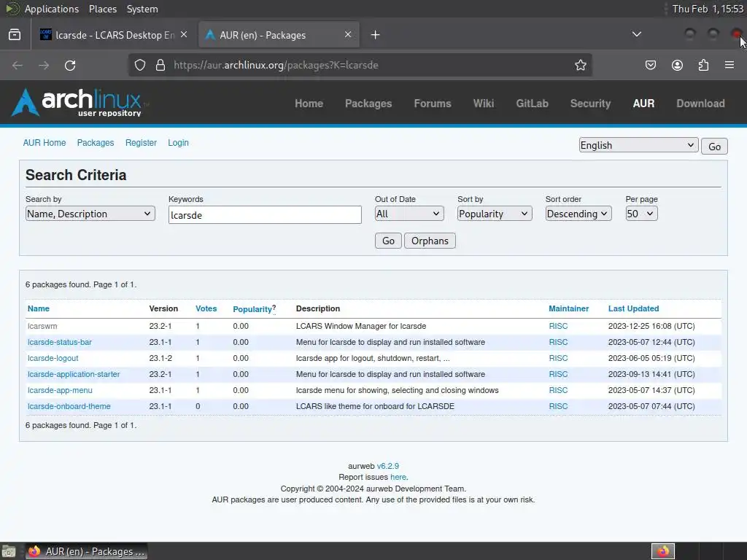The height and width of the screenshot is (560, 747).
Task: Click in the Keywords input field
Action: point(265,215)
